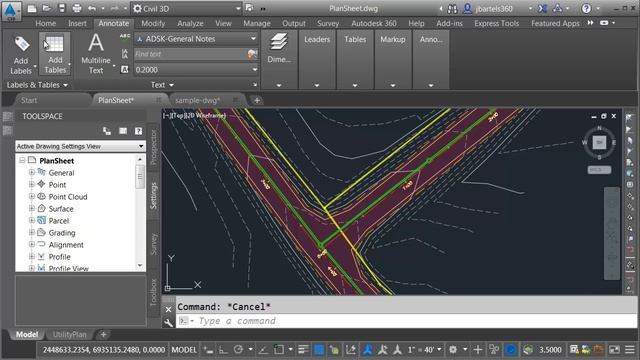
Task: Expand the Labels & Tables panel
Action: [37, 85]
